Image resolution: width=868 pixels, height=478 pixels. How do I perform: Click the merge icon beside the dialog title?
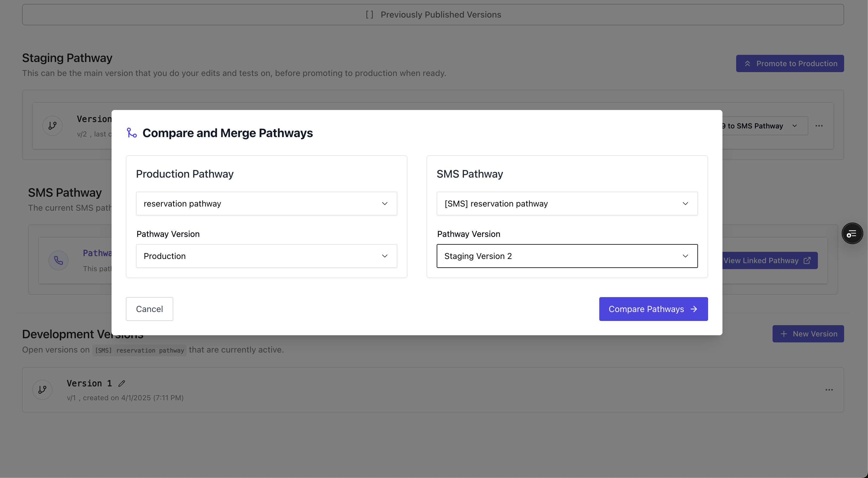132,133
